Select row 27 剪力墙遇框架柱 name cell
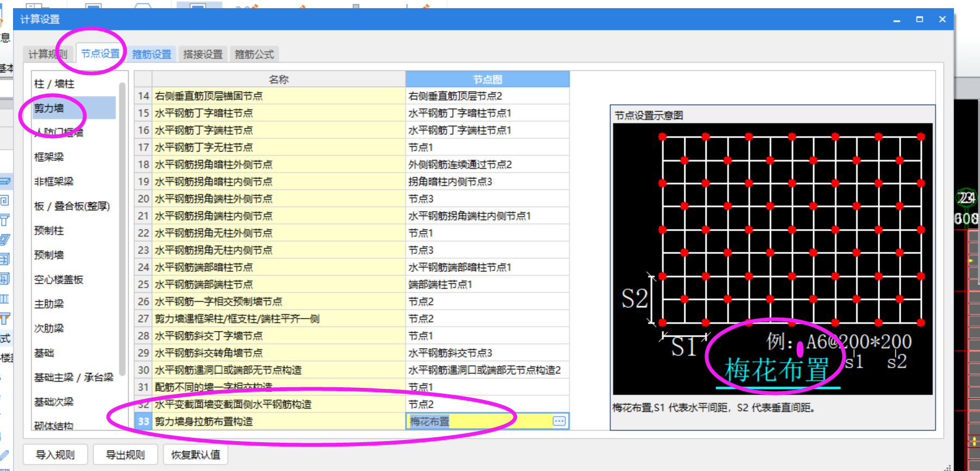This screenshot has height=471, width=980. click(x=279, y=319)
